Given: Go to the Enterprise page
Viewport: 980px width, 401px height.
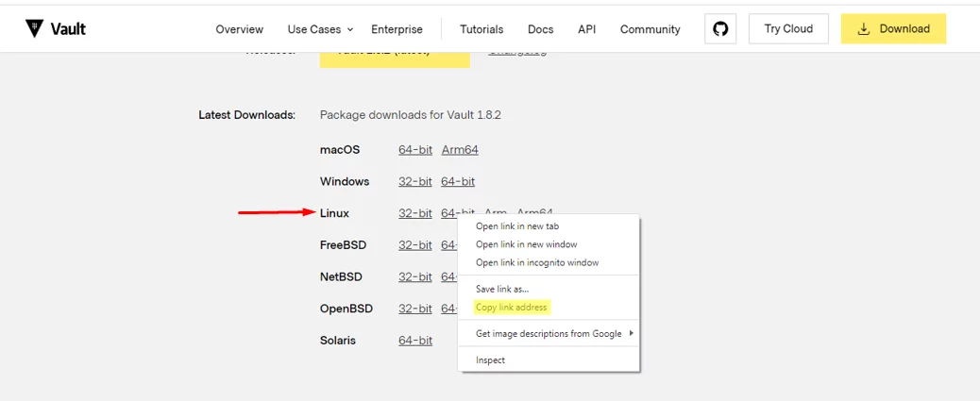Looking at the screenshot, I should point(397,29).
